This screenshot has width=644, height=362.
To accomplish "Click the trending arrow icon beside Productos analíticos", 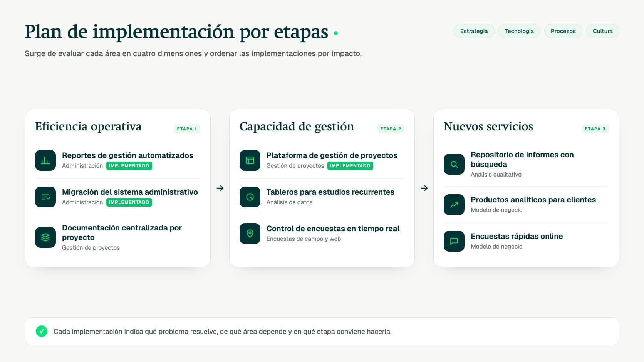I will pos(454,205).
